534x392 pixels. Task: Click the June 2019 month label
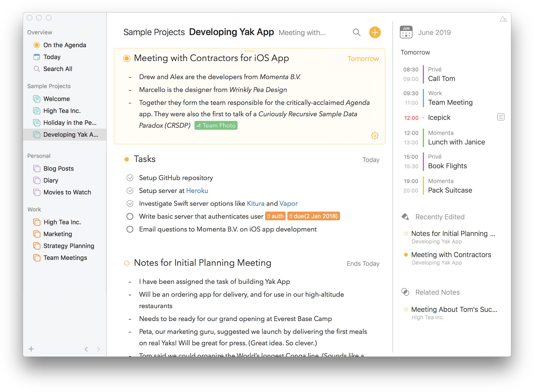click(434, 33)
